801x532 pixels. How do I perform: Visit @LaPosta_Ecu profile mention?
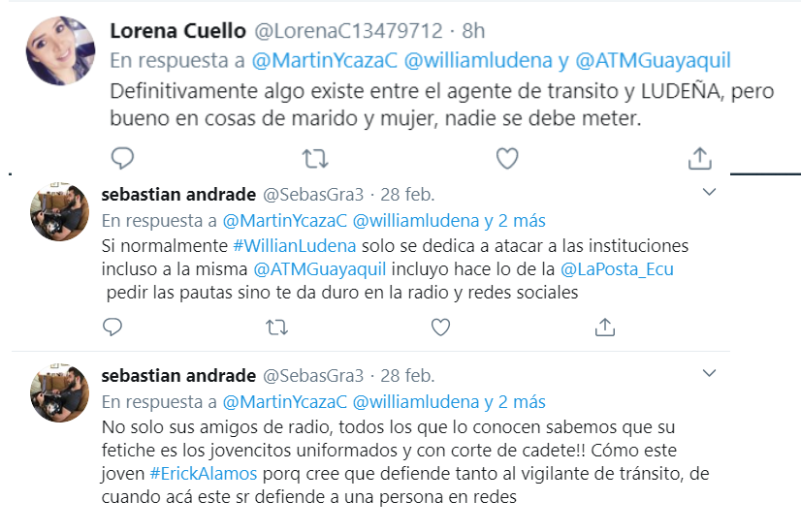pos(617,269)
